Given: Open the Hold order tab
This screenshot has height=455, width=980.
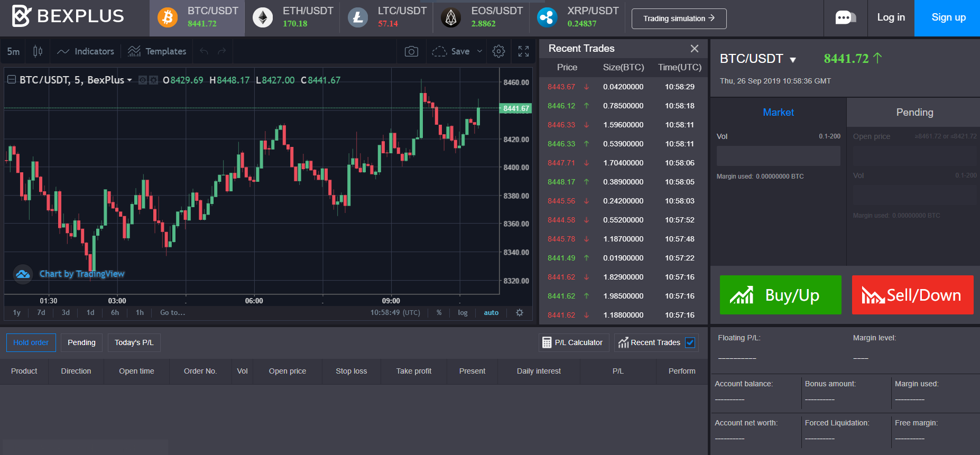Looking at the screenshot, I should click(31, 342).
